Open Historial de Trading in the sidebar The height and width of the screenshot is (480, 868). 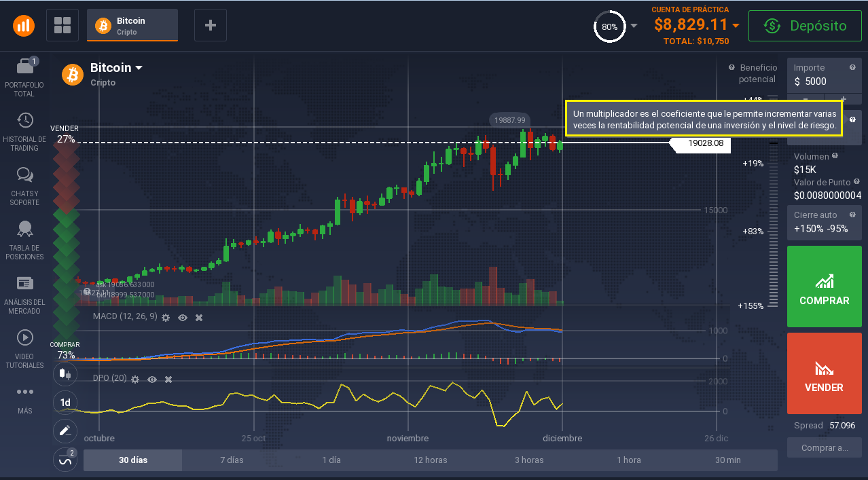click(x=24, y=132)
